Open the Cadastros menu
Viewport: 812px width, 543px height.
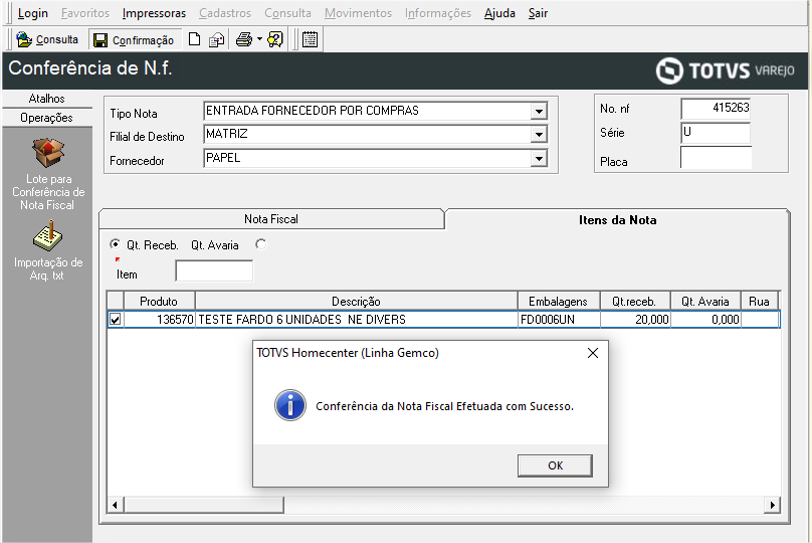click(x=225, y=13)
